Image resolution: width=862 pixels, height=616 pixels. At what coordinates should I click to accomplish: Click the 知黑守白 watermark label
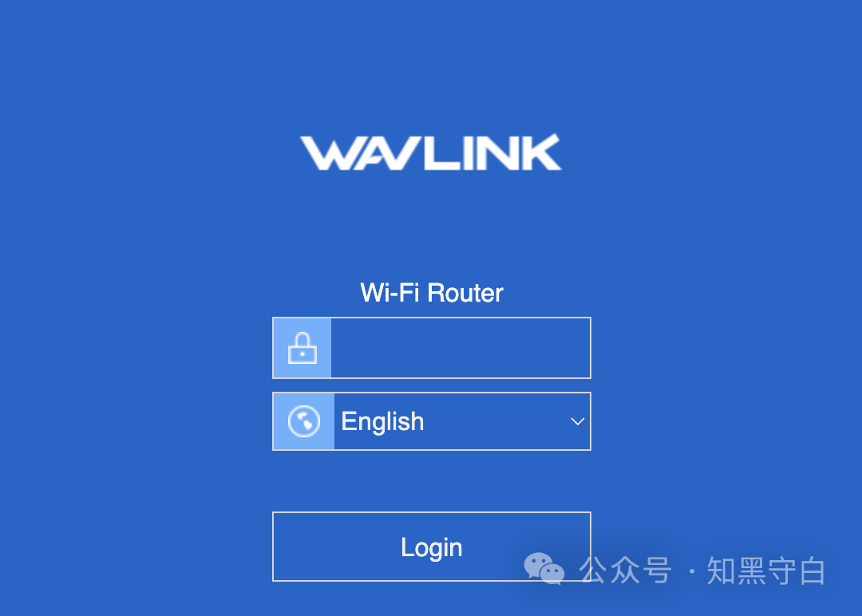766,571
